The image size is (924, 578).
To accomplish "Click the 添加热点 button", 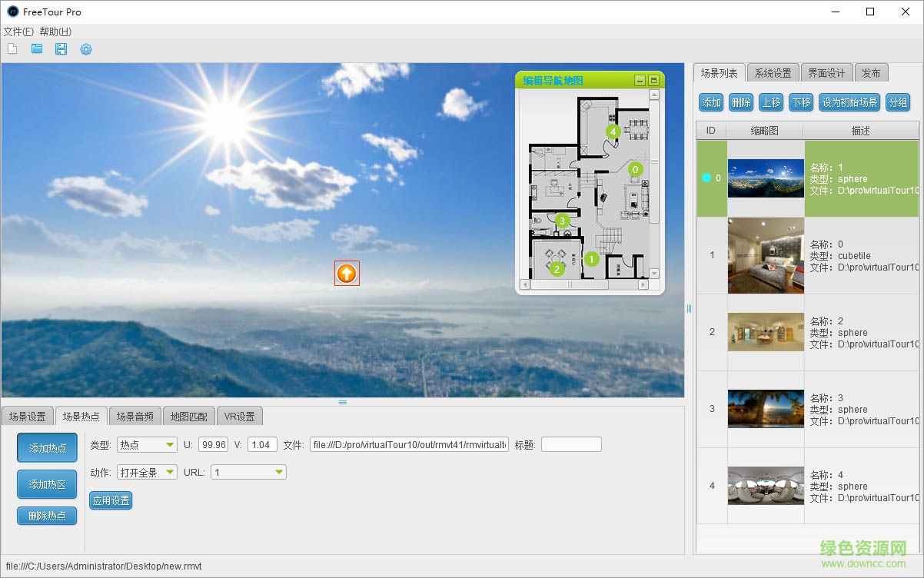I will click(x=47, y=448).
